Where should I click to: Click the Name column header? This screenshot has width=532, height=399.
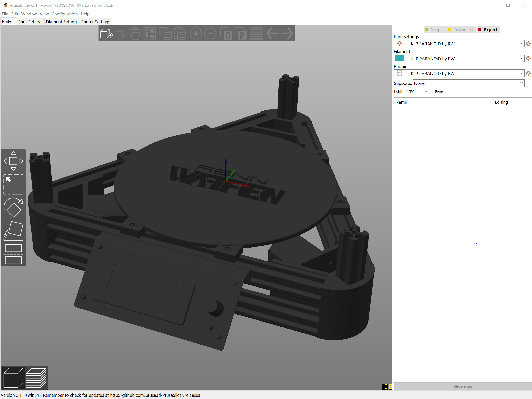pyautogui.click(x=429, y=102)
